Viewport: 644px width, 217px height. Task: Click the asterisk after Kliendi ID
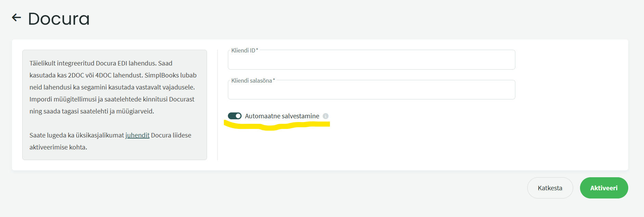[257, 50]
